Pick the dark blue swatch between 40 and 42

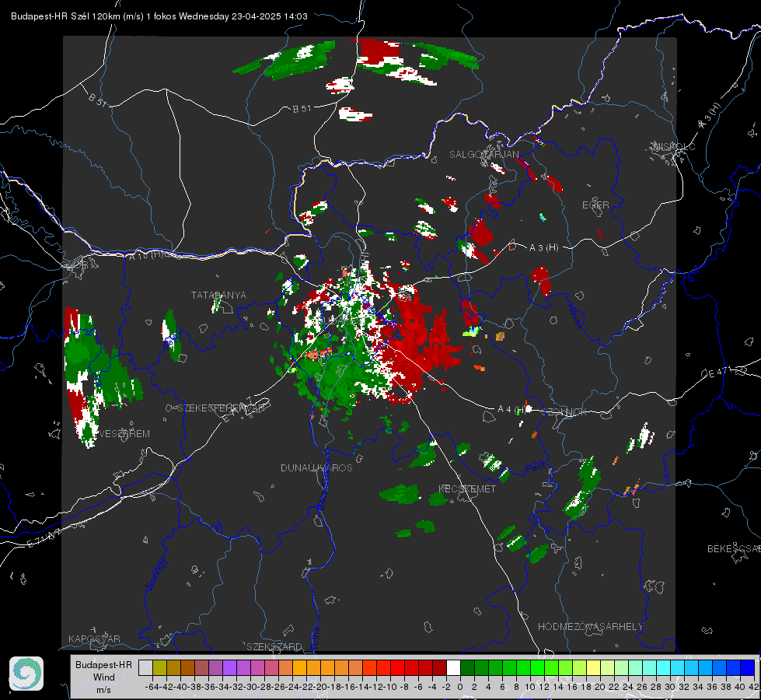click(x=748, y=668)
